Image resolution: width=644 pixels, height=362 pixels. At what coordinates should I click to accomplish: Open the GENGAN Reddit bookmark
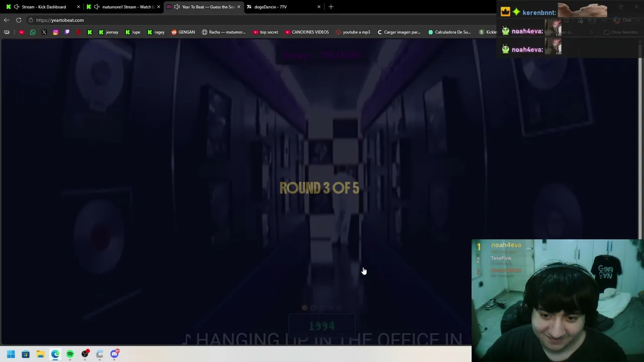tap(183, 32)
